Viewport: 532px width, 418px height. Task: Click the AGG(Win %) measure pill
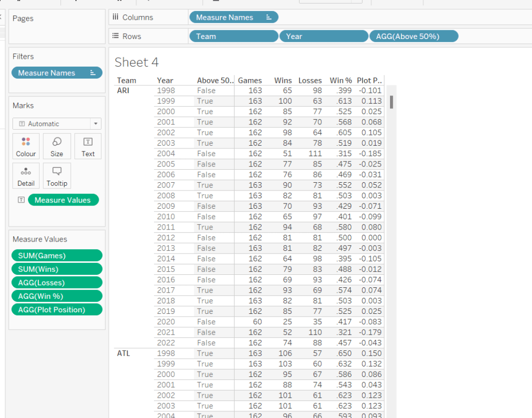click(57, 296)
